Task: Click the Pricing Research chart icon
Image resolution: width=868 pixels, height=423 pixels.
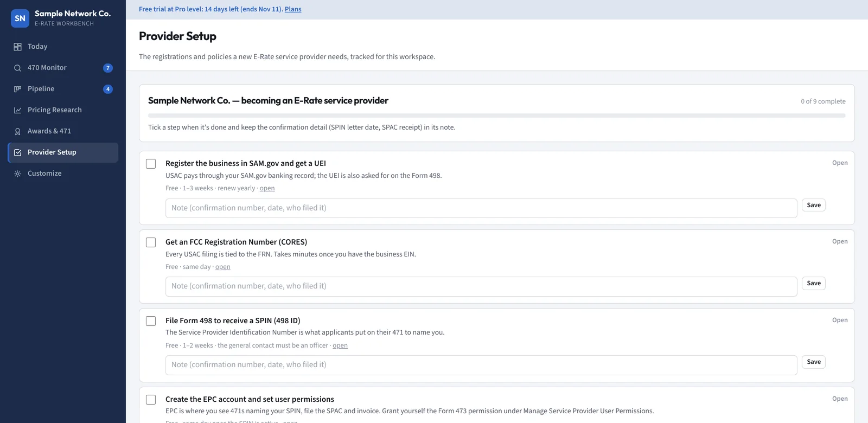Action: [x=17, y=110]
